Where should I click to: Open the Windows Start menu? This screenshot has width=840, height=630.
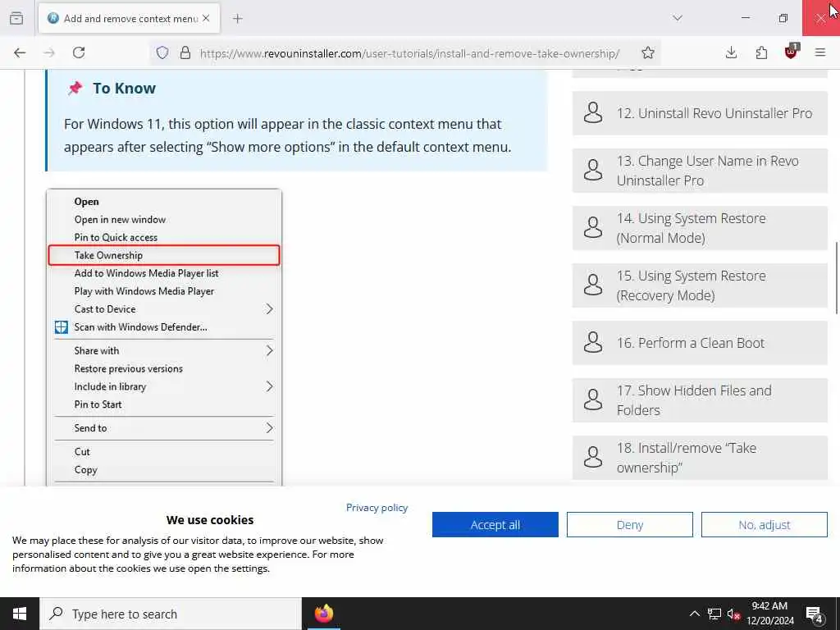click(x=20, y=614)
